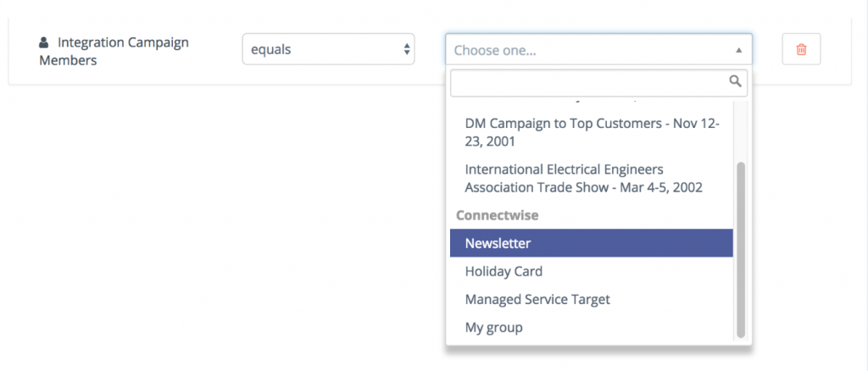Click the person icon beside Integration Campaign Members
The height and width of the screenshot is (371, 868).
point(45,42)
